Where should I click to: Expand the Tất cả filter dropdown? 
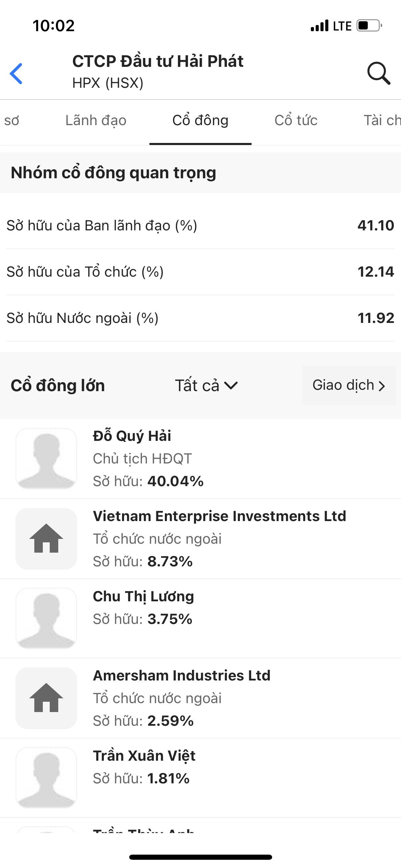point(206,385)
